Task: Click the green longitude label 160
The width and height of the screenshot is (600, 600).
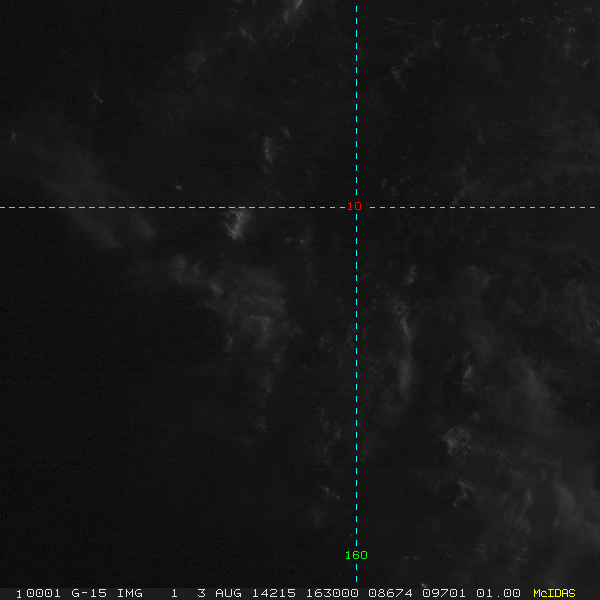Action: 356,555
